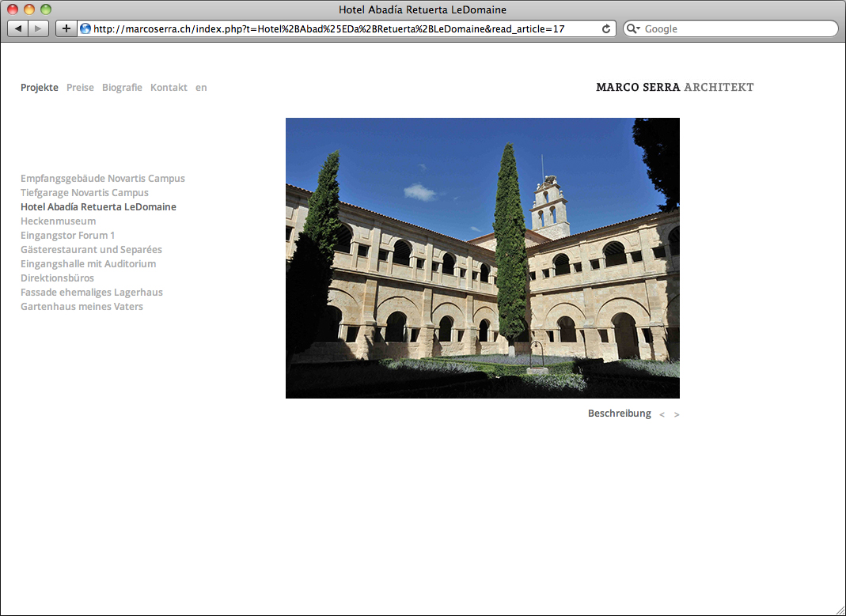Open the Google search magnifier dropdown
The image size is (846, 616).
coord(633,28)
